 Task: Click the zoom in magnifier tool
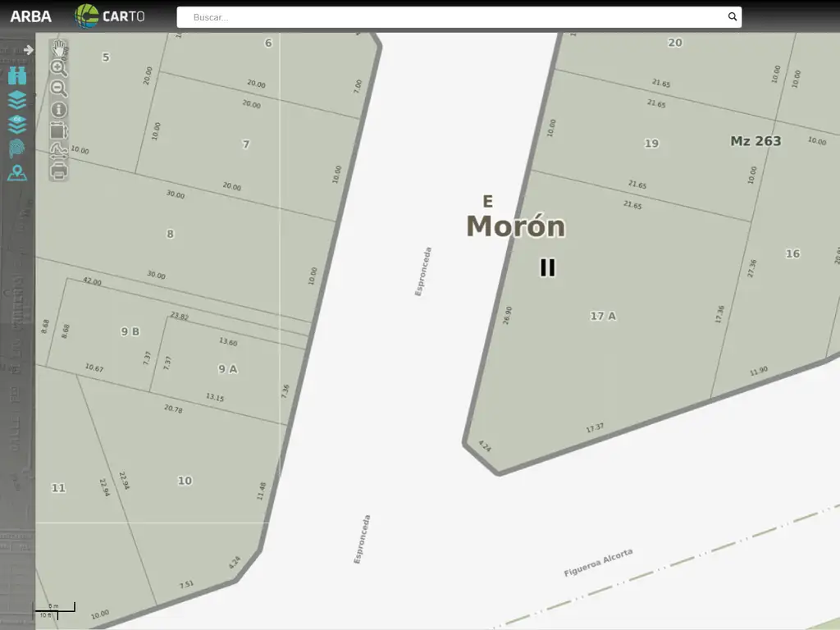pyautogui.click(x=58, y=68)
